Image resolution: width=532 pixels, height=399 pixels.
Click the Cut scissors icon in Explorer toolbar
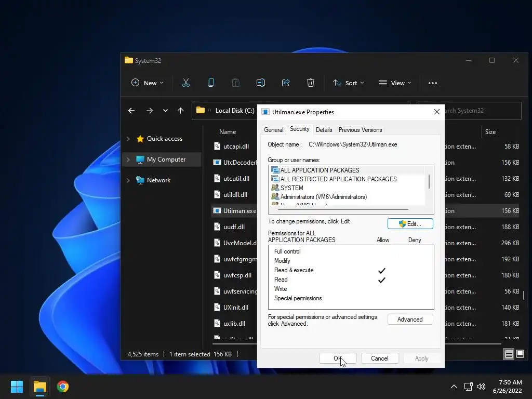(x=185, y=83)
